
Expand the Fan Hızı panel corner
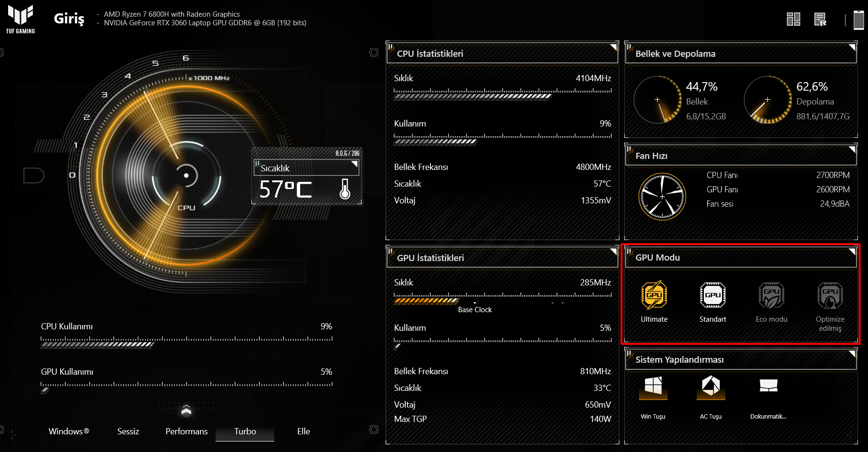click(852, 149)
